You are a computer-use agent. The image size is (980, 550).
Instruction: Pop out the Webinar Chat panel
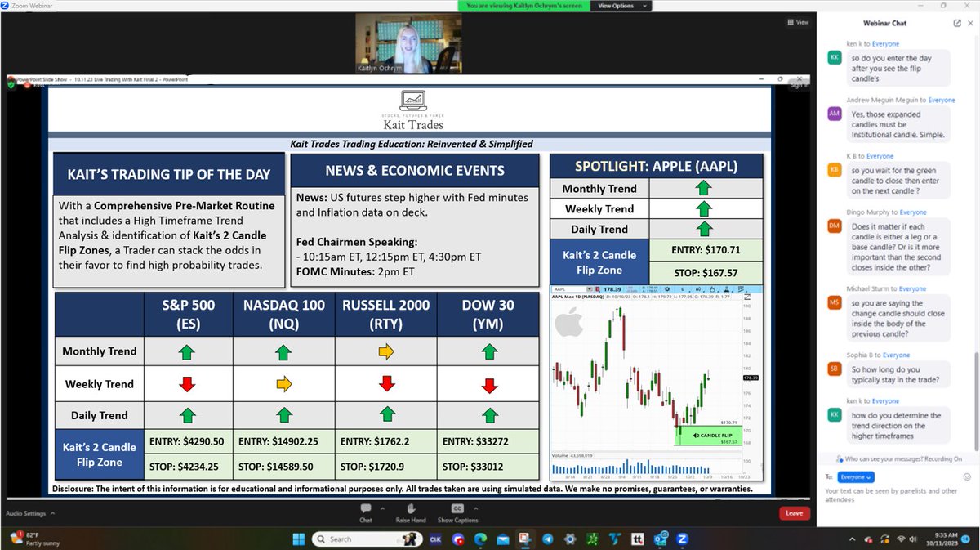[957, 23]
